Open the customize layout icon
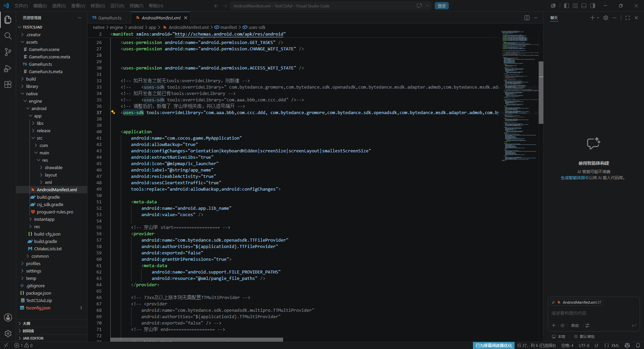This screenshot has height=349, width=644. pyautogui.click(x=575, y=6)
